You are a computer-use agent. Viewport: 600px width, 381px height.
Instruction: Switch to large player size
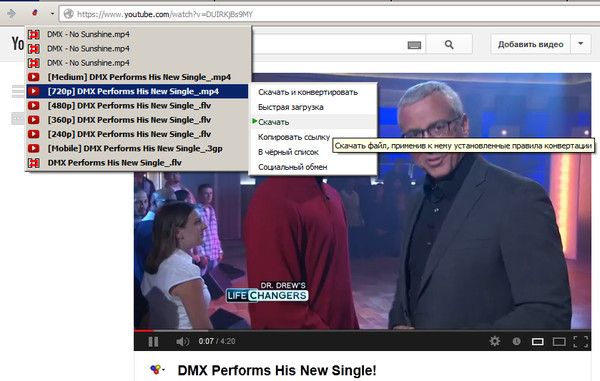(559, 341)
